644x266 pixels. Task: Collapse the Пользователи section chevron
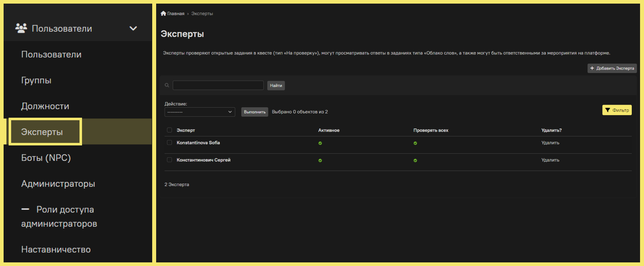point(133,28)
